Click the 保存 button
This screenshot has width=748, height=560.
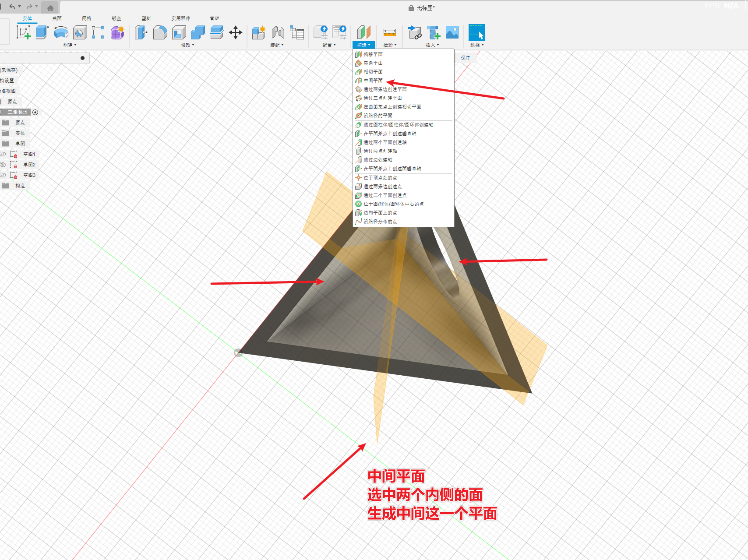click(466, 58)
